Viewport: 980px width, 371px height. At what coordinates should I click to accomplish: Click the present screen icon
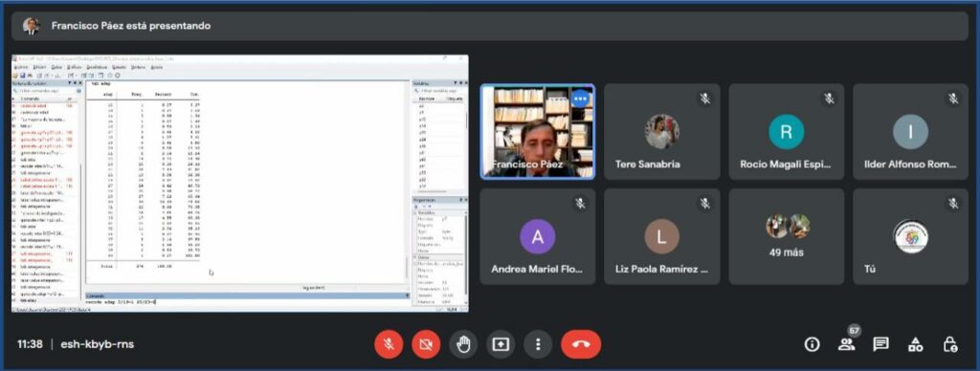click(501, 344)
